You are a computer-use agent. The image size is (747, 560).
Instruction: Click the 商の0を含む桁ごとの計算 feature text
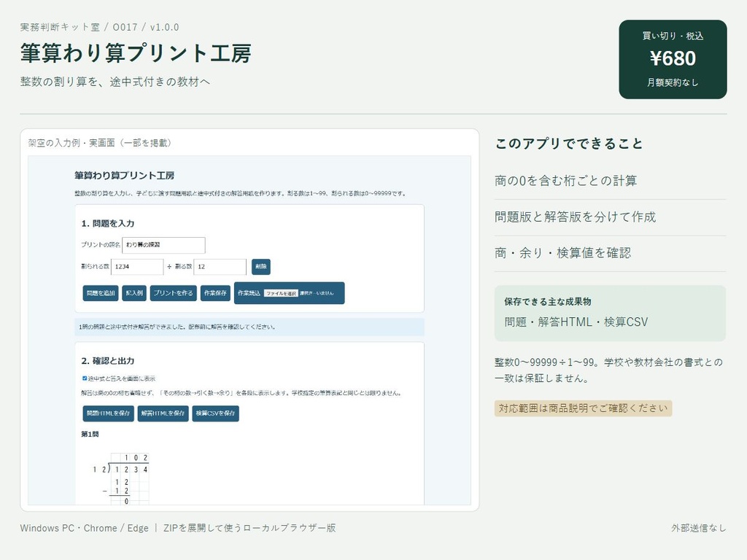pyautogui.click(x=566, y=181)
